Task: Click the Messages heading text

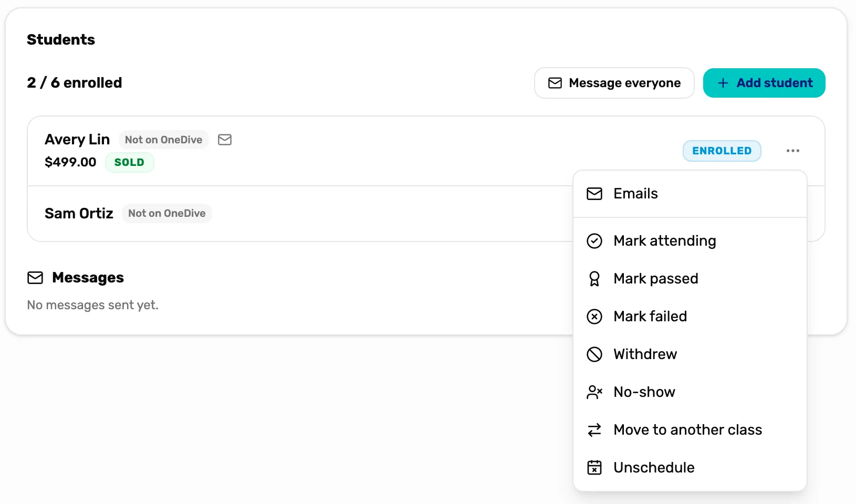Action: (x=88, y=278)
